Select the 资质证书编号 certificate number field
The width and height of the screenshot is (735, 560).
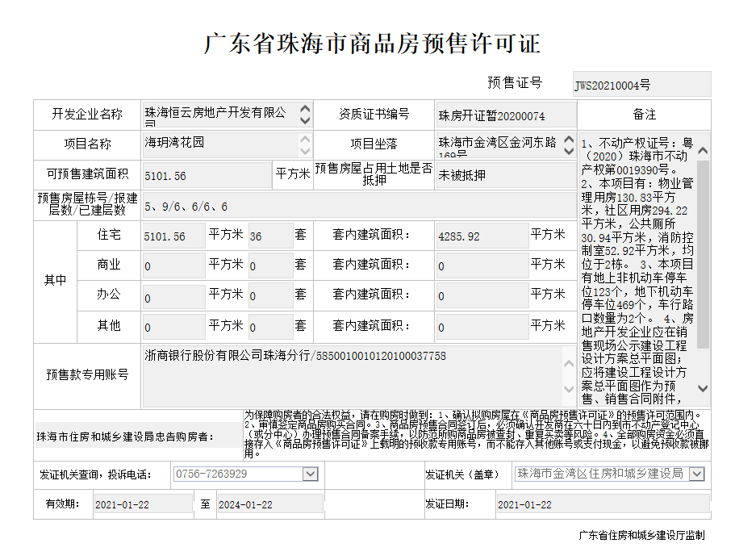[x=505, y=115]
